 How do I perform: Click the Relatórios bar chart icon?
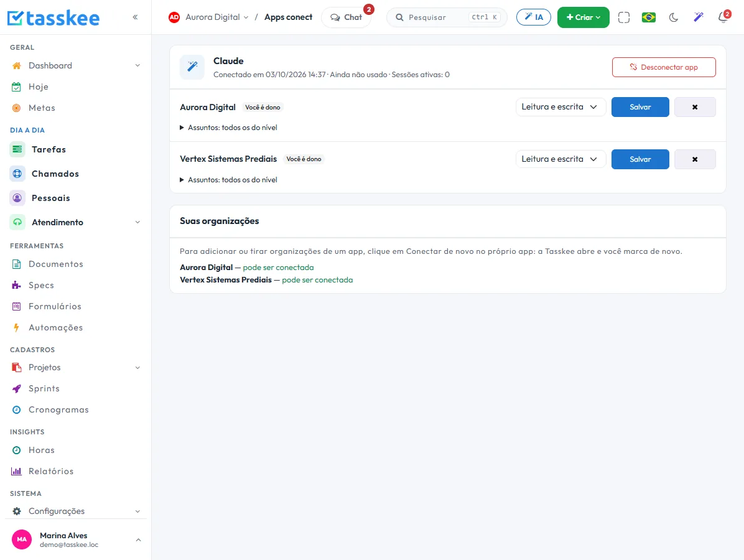17,471
